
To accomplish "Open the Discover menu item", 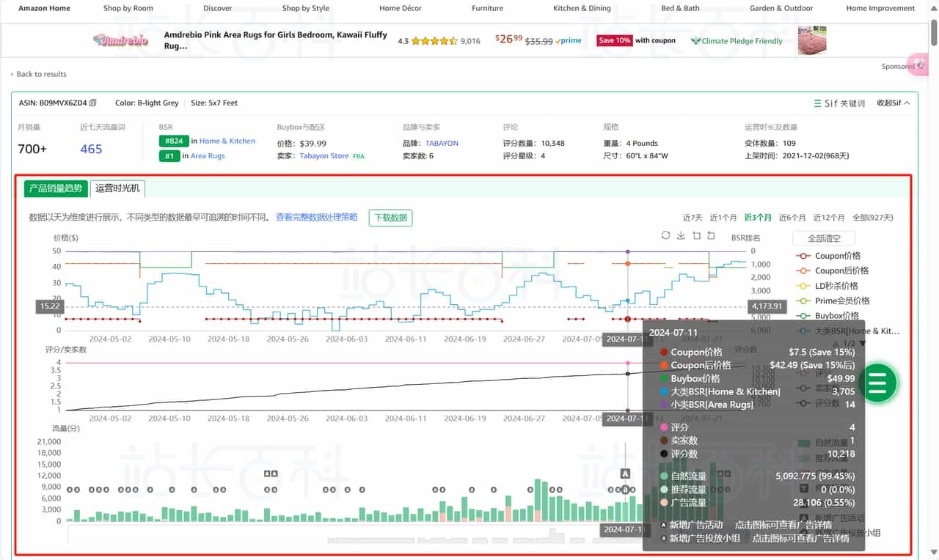I will [218, 9].
